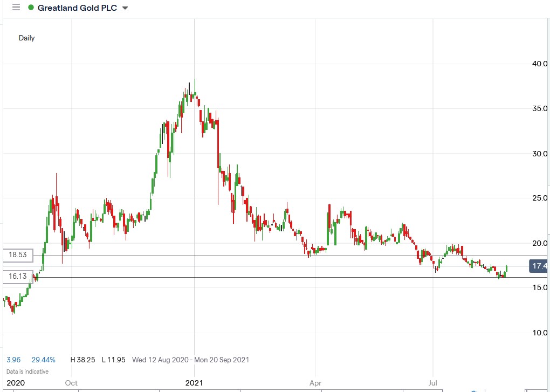Open the hamburger menu icon
The image size is (550, 392).
[16, 8]
